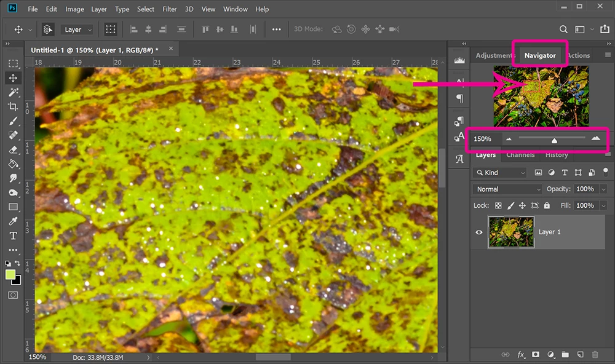The image size is (615, 364).
Task: Select the Move tool in toolbox
Action: (13, 78)
